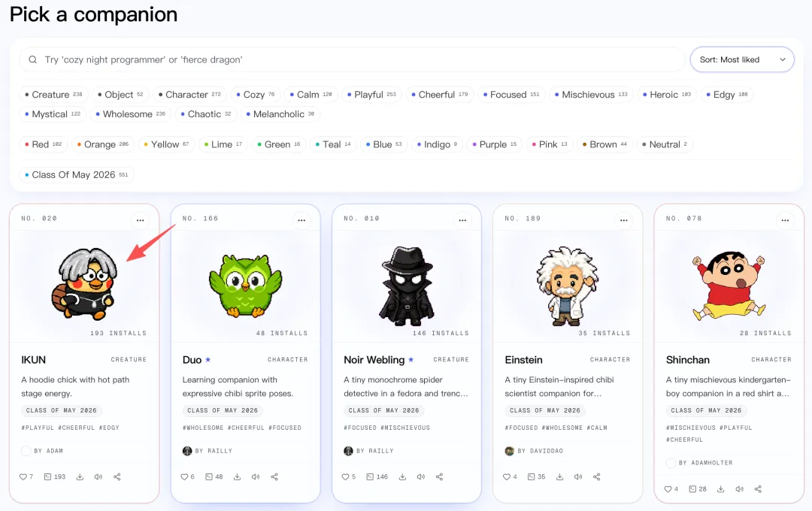812x511 pixels.
Task: Open the Noir Webling companion title
Action: click(x=374, y=360)
